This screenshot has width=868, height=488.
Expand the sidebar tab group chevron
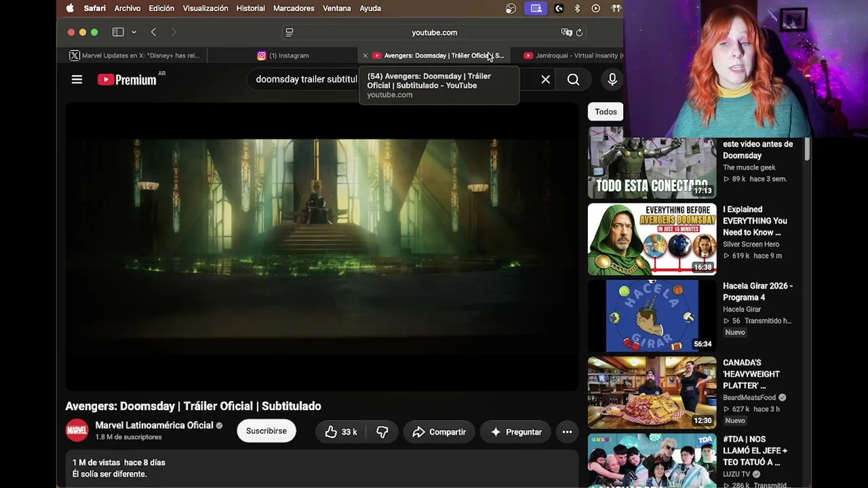click(x=134, y=33)
